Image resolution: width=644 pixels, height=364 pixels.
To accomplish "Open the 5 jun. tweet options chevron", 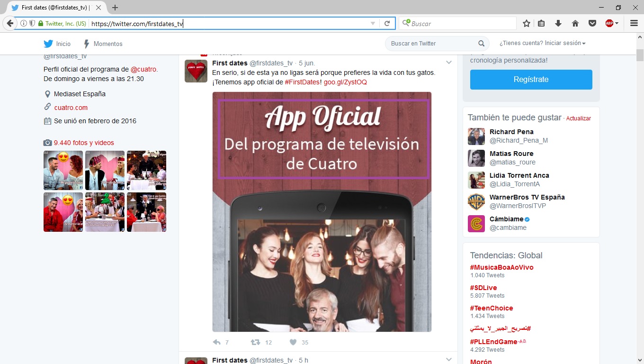I will pos(449,63).
